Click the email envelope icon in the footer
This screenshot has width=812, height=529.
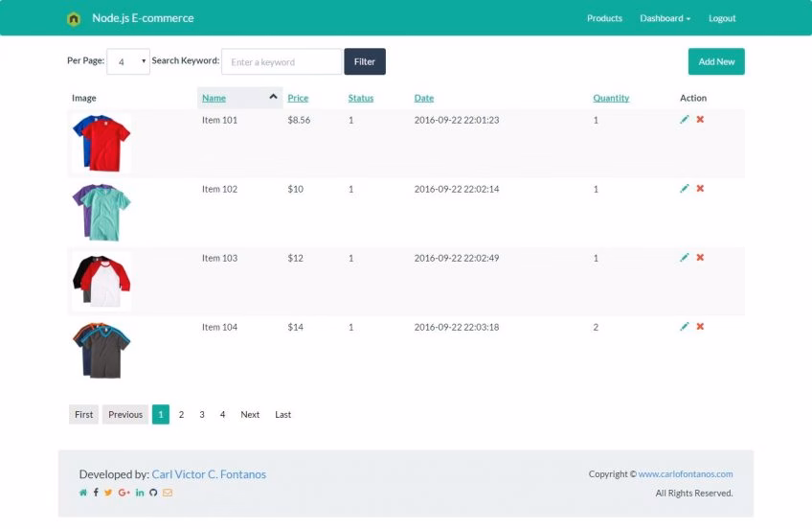click(168, 493)
